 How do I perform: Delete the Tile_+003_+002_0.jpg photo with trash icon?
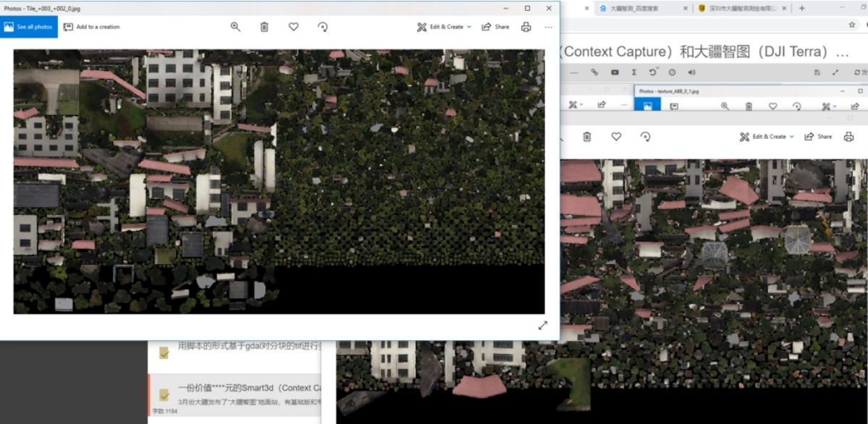tap(265, 27)
